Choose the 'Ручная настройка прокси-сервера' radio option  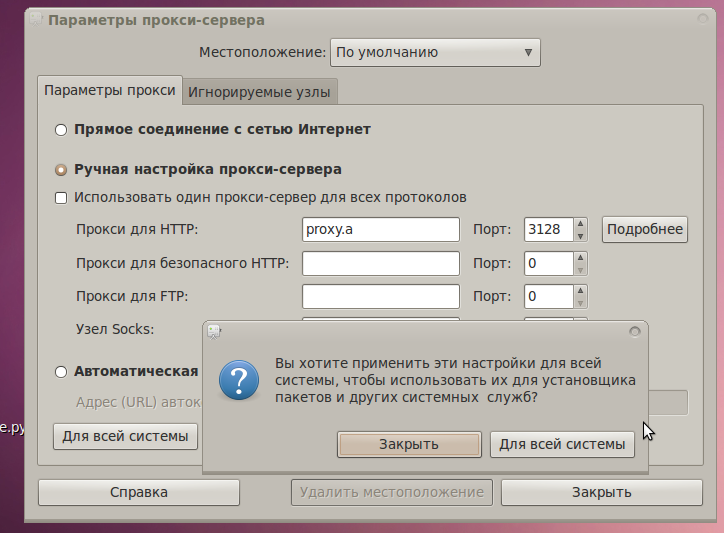coord(62,170)
